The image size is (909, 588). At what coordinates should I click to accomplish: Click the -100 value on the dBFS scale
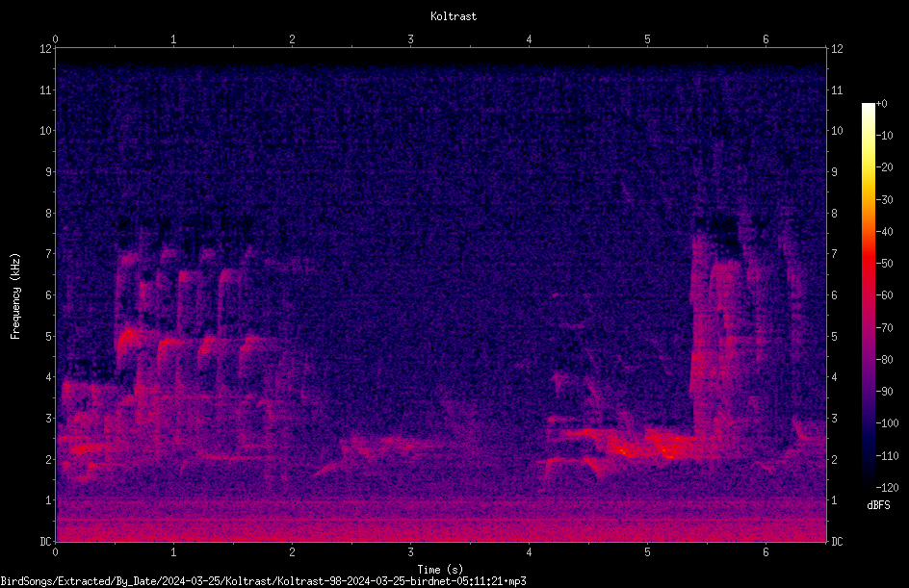click(x=885, y=422)
